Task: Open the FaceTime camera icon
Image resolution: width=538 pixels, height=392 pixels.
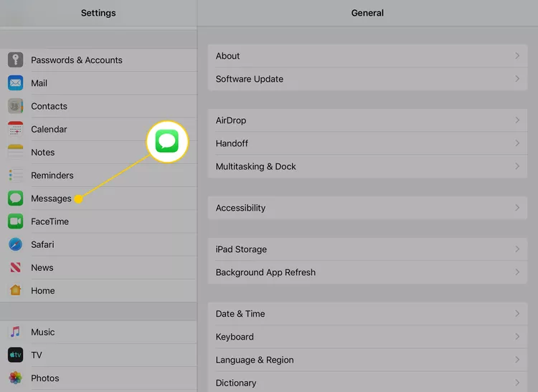Action: [x=16, y=221]
